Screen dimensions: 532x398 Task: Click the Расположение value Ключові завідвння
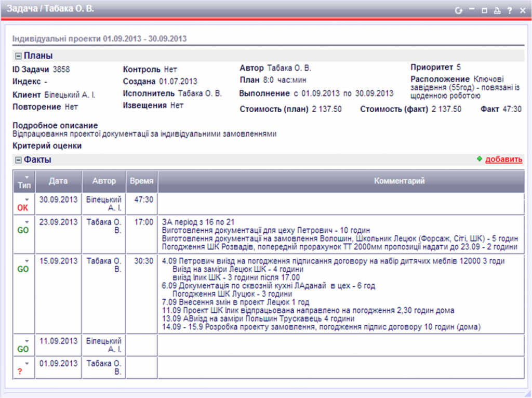[x=465, y=87]
